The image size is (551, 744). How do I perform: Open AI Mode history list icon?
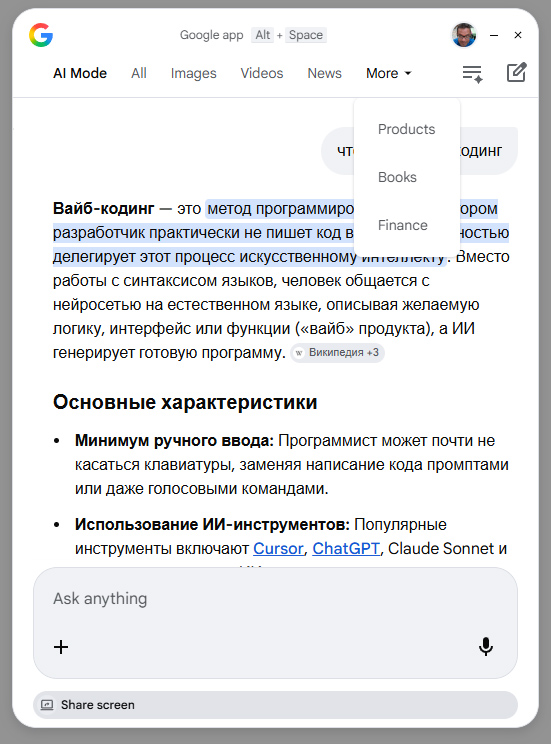click(473, 74)
